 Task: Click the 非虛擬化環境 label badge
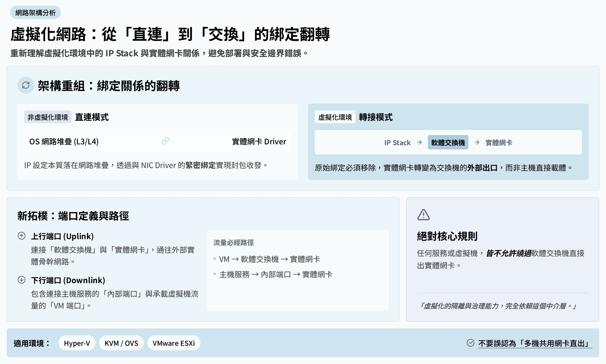(x=48, y=117)
